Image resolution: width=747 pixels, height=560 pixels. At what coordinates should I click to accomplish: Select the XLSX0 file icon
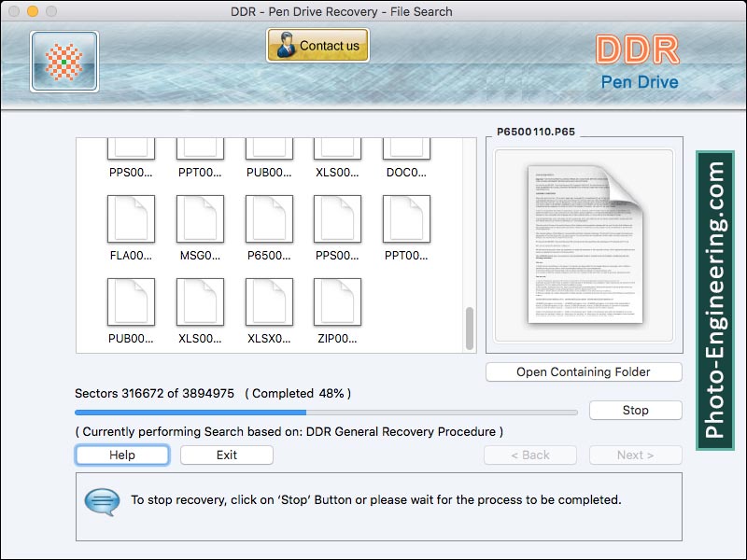(x=269, y=302)
